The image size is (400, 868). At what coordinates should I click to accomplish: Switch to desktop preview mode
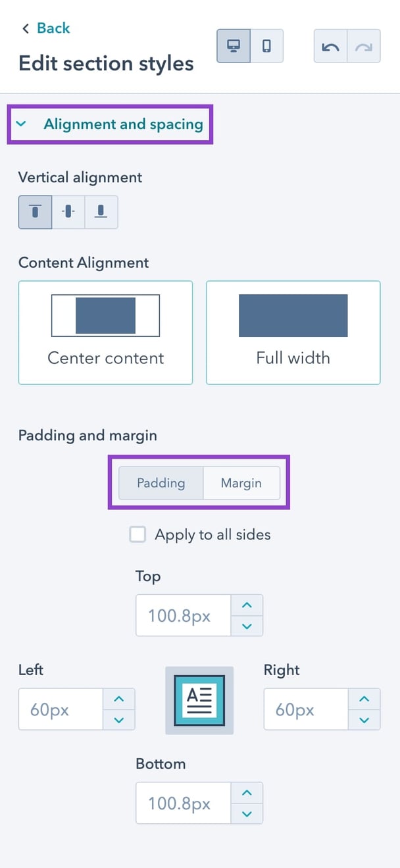point(234,46)
